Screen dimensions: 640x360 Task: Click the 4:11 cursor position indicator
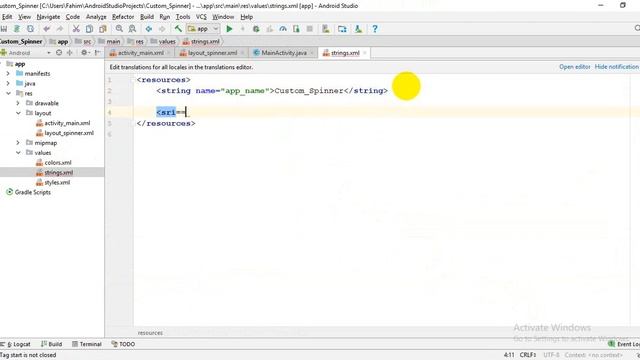tap(509, 355)
